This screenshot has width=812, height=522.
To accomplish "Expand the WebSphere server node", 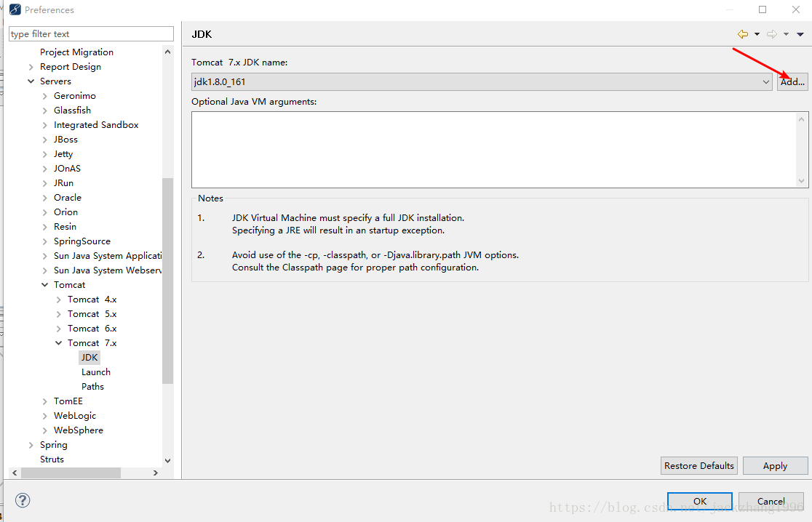I will coord(44,430).
